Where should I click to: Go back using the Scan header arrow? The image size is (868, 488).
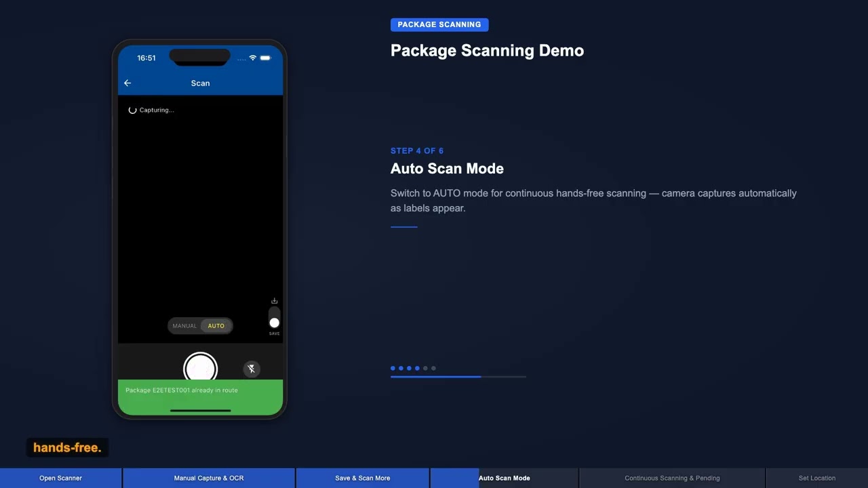pos(127,83)
